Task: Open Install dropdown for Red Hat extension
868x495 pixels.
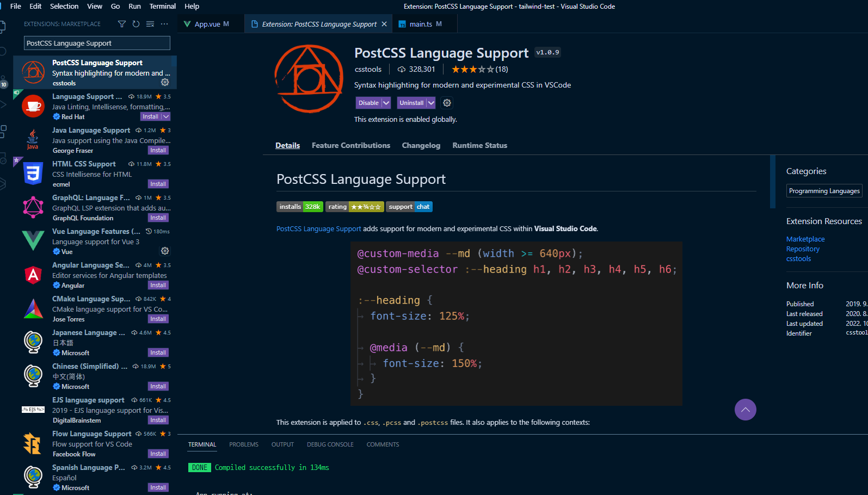Action: (167, 116)
